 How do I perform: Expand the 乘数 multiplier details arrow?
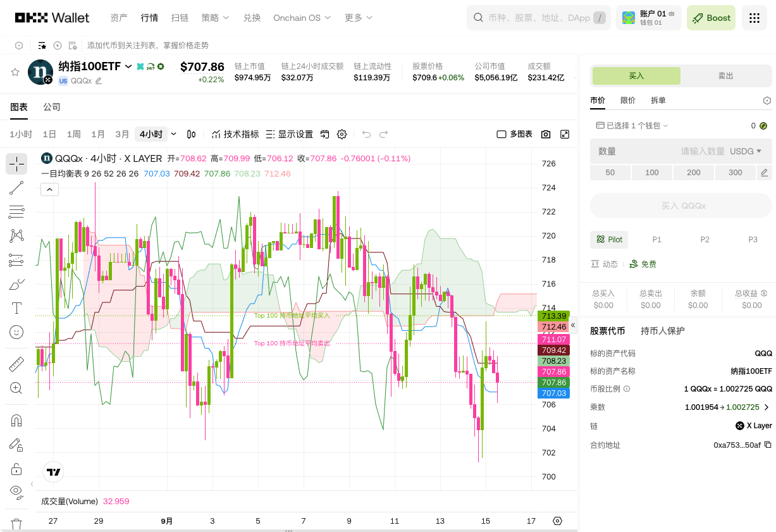(767, 407)
